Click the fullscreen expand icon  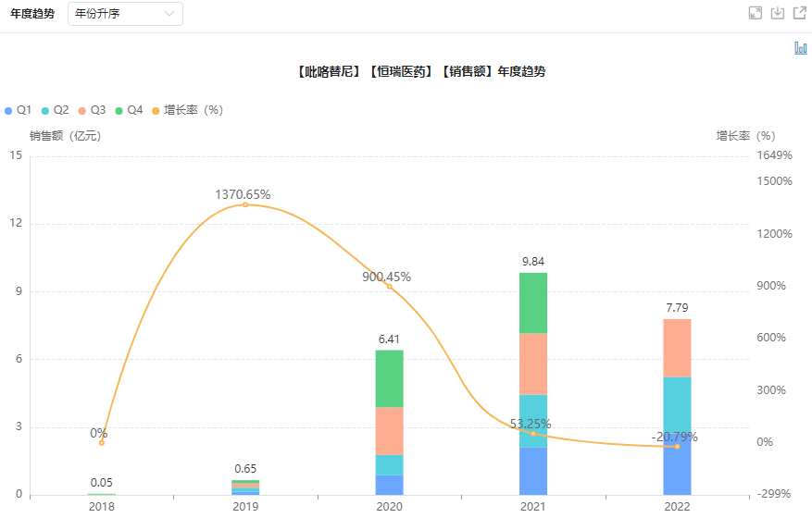pyautogui.click(x=755, y=13)
